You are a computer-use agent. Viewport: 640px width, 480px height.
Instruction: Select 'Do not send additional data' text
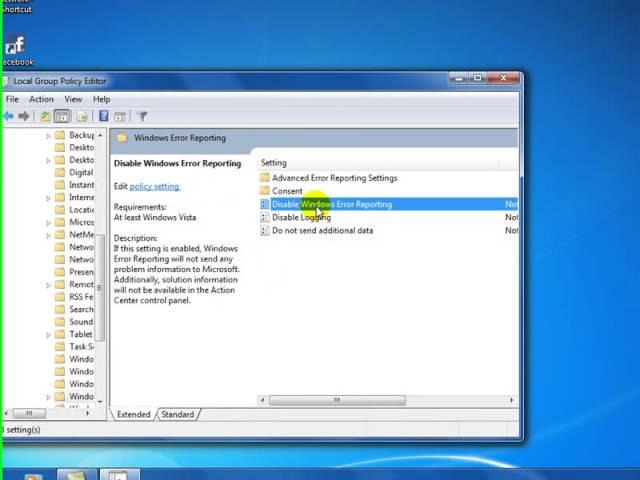(x=322, y=231)
